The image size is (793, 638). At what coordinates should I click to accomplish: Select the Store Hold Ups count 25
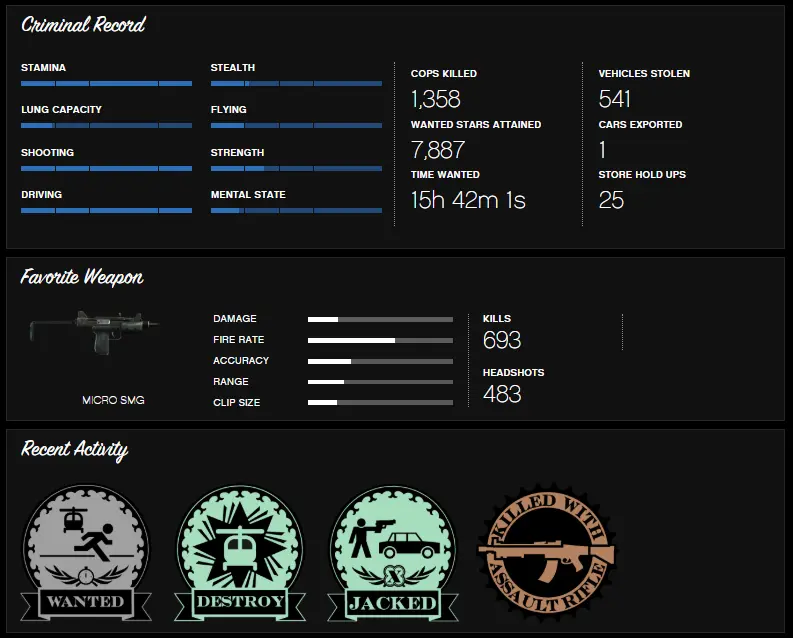click(611, 200)
